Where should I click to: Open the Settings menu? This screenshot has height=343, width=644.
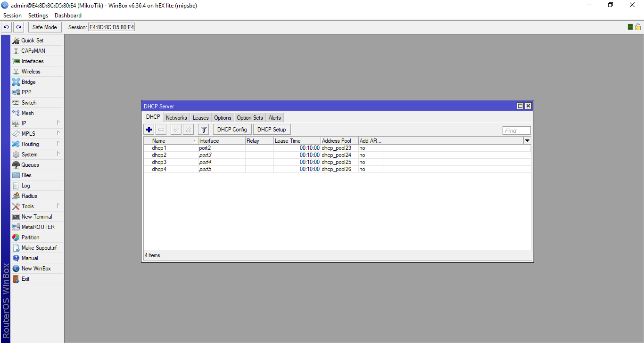pos(38,16)
